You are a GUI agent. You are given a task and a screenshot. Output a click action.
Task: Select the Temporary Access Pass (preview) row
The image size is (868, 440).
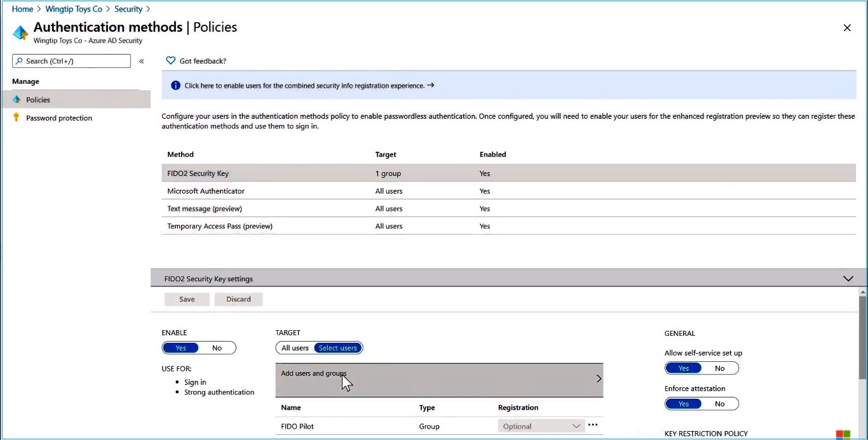click(509, 226)
